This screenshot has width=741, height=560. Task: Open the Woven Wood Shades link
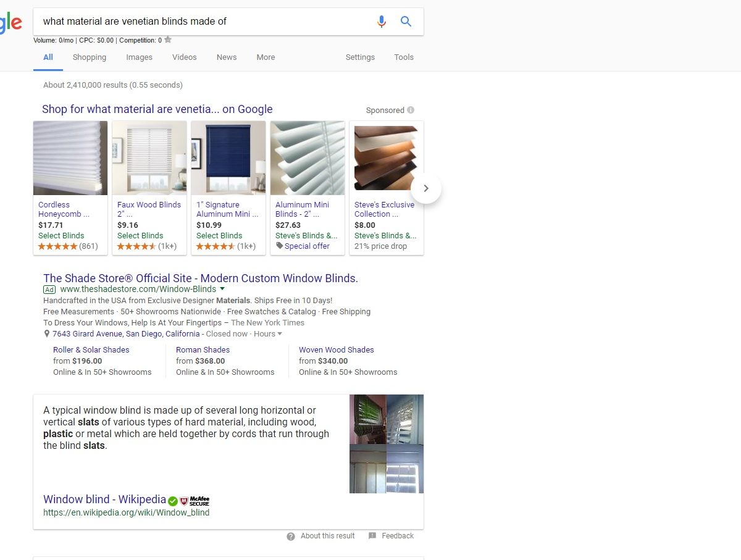pyautogui.click(x=337, y=350)
